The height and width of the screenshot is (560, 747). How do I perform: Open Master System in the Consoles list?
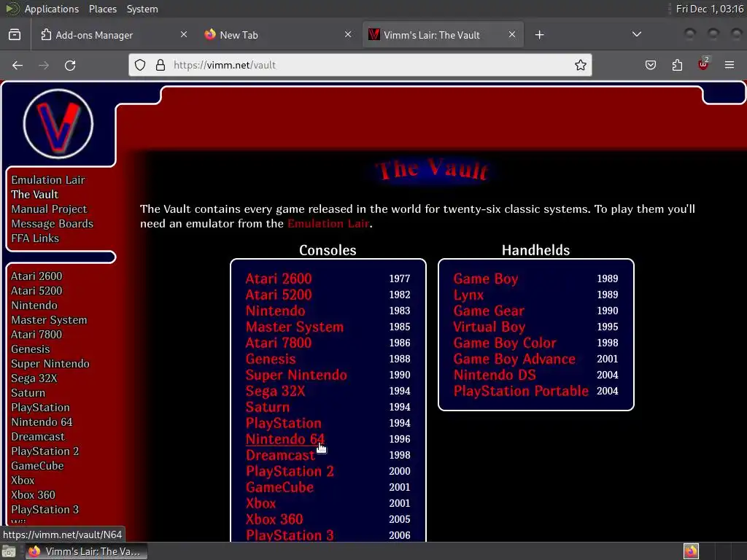tap(295, 327)
